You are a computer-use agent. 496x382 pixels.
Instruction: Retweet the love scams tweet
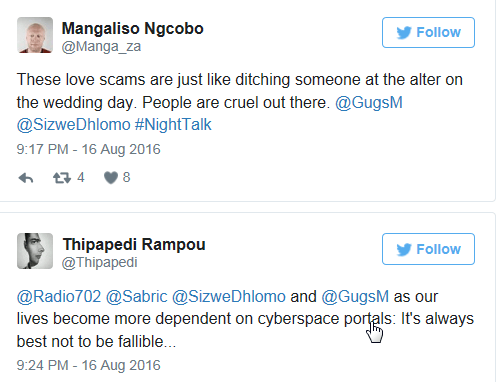click(62, 178)
